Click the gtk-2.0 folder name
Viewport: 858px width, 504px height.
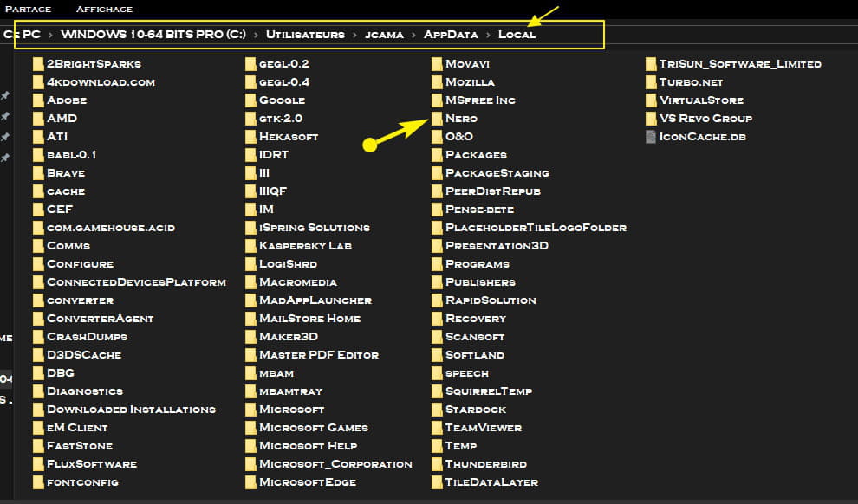(281, 118)
